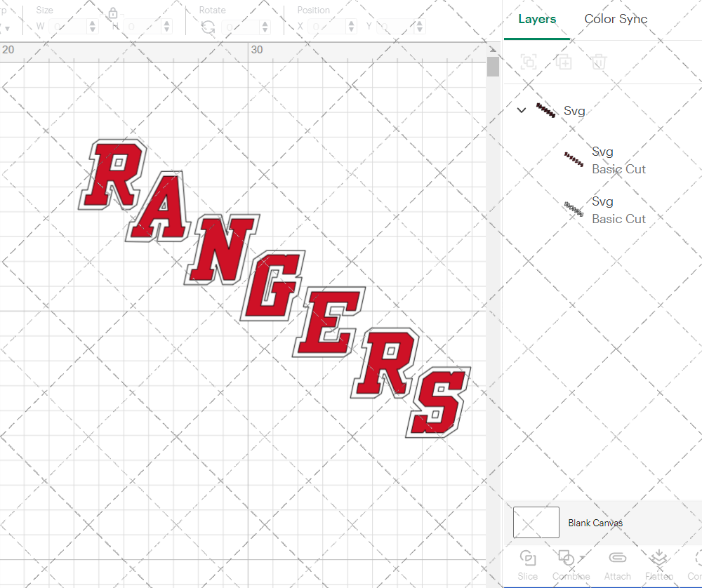This screenshot has width=702, height=588.
Task: Click the Width size input field
Action: pyautogui.click(x=68, y=27)
